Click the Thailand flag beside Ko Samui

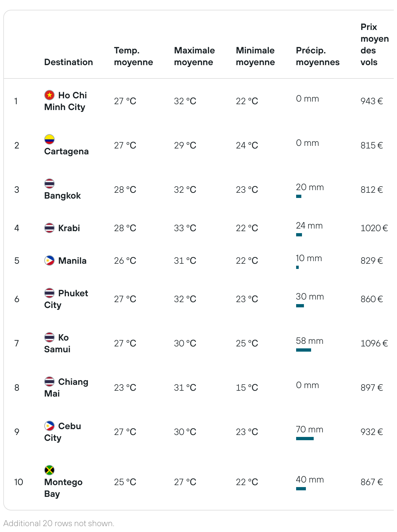49,337
